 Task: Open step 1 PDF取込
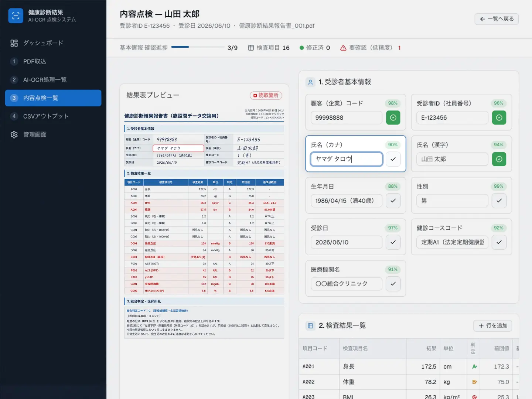coord(53,61)
